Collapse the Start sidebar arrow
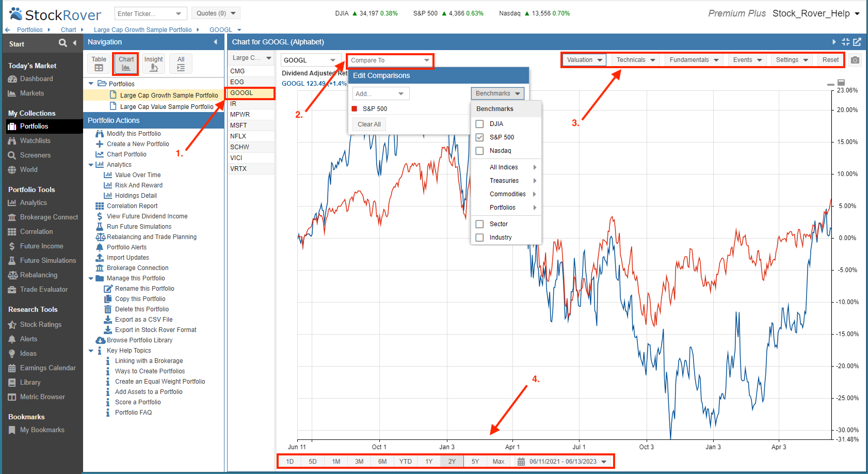Image resolution: width=868 pixels, height=474 pixels. click(74, 43)
